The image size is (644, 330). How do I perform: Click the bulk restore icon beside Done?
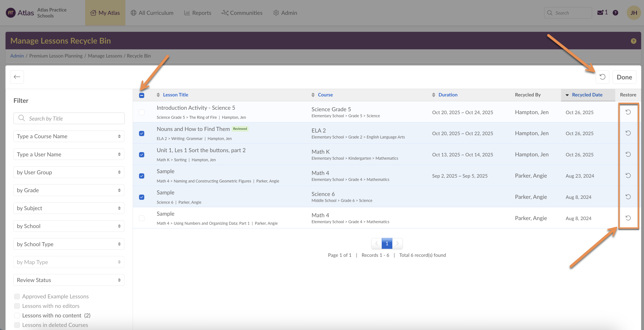(x=602, y=77)
